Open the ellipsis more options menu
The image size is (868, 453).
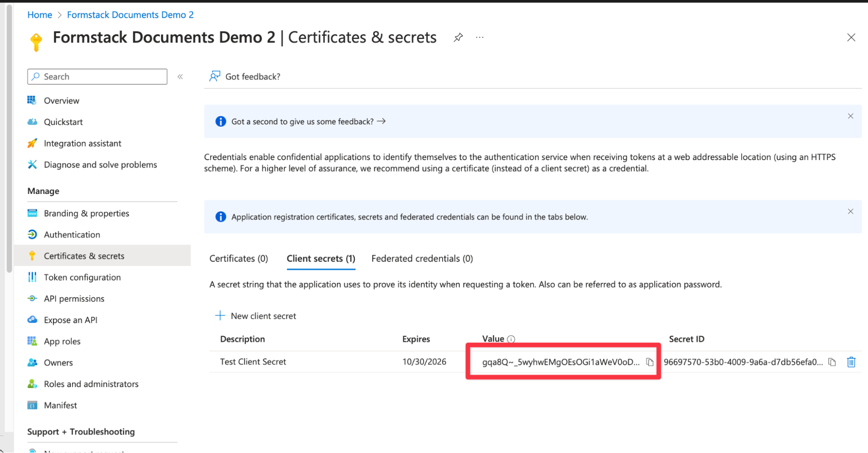click(x=479, y=38)
